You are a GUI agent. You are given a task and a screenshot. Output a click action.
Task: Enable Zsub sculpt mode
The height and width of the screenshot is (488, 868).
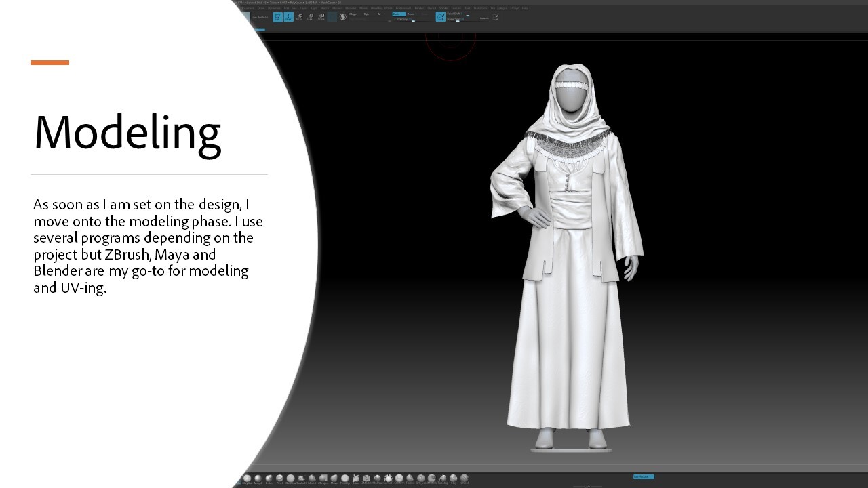click(x=409, y=14)
